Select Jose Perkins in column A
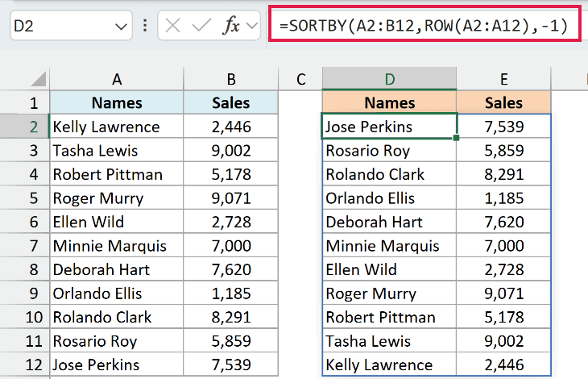Image resolution: width=588 pixels, height=379 pixels. click(117, 364)
